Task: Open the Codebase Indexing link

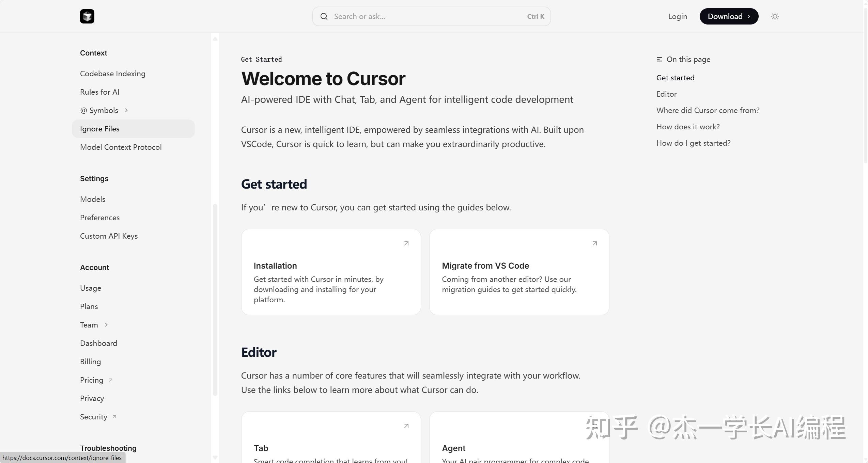Action: pyautogui.click(x=112, y=74)
